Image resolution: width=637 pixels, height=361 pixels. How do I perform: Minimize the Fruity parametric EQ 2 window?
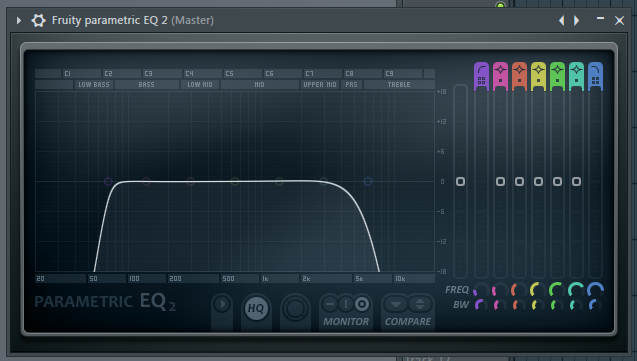[600, 19]
